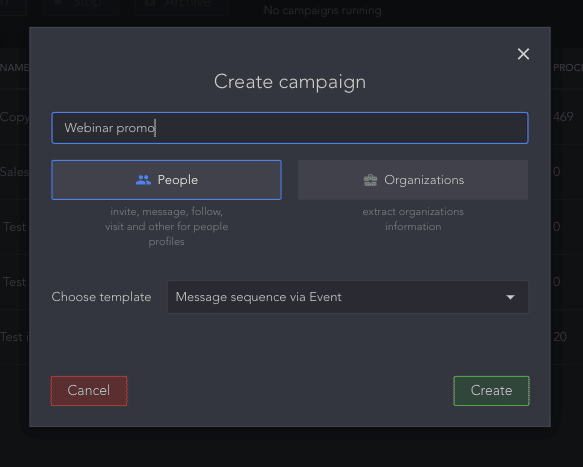The image size is (583, 467).
Task: Click 'extract organizations information' description
Action: tap(413, 219)
